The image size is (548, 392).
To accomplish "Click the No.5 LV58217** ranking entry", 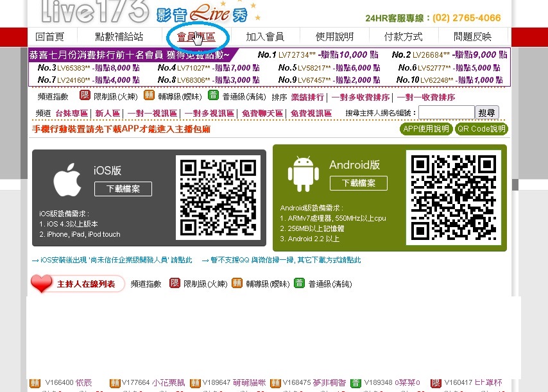I will [x=329, y=68].
